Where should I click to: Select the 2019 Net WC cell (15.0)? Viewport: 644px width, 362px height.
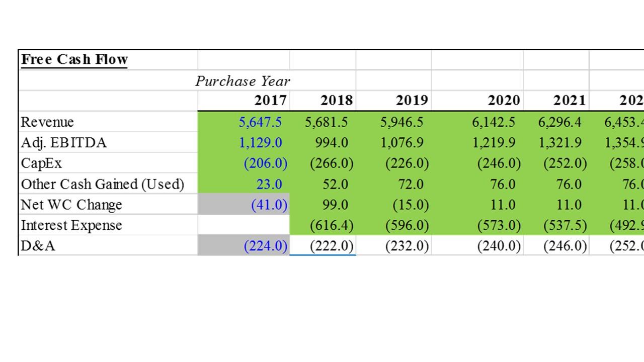click(393, 204)
